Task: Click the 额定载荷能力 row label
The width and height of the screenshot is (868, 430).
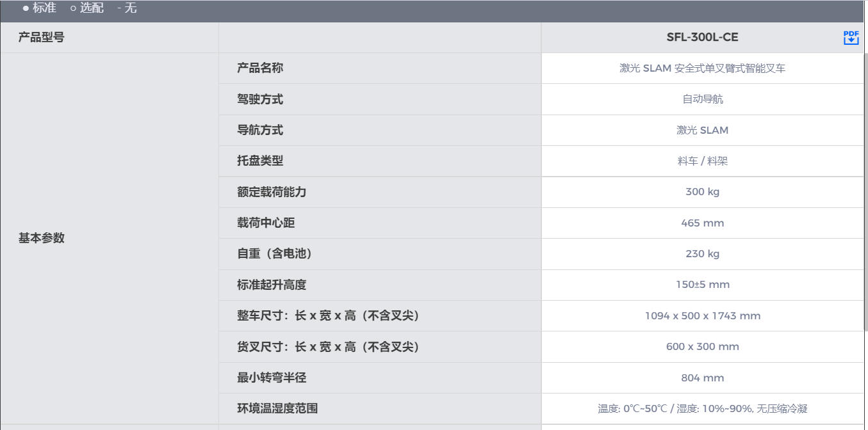Action: tap(272, 192)
